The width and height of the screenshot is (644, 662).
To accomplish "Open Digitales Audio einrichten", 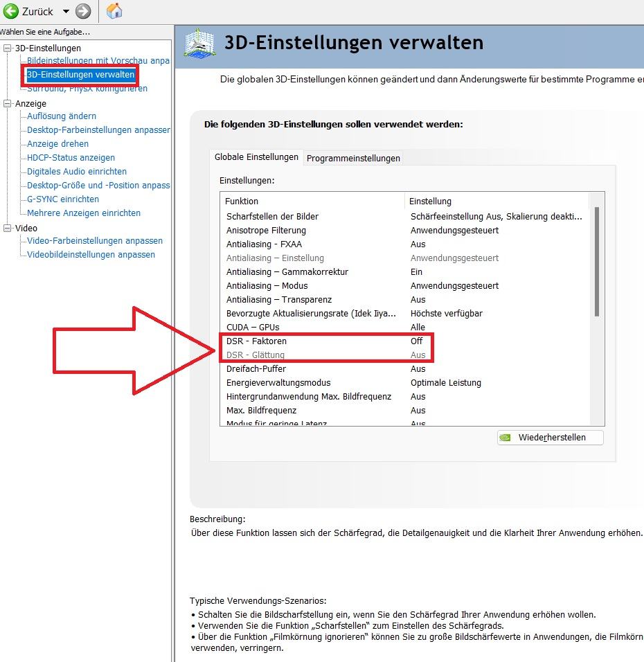I will (x=77, y=172).
